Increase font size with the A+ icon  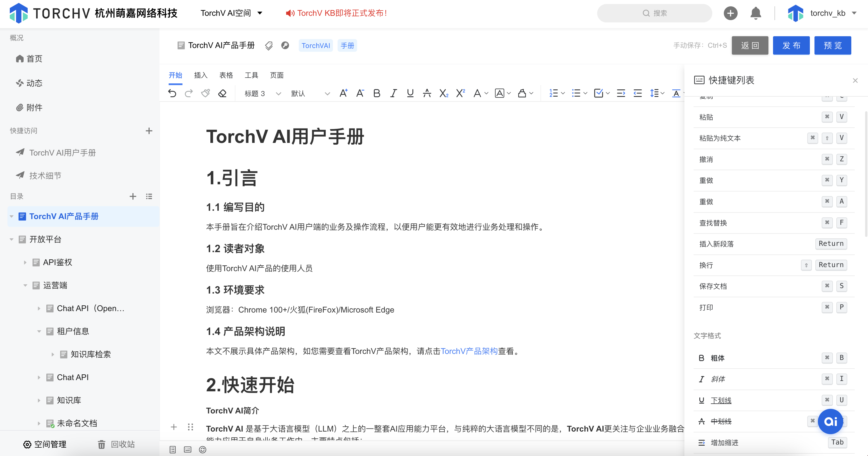343,93
